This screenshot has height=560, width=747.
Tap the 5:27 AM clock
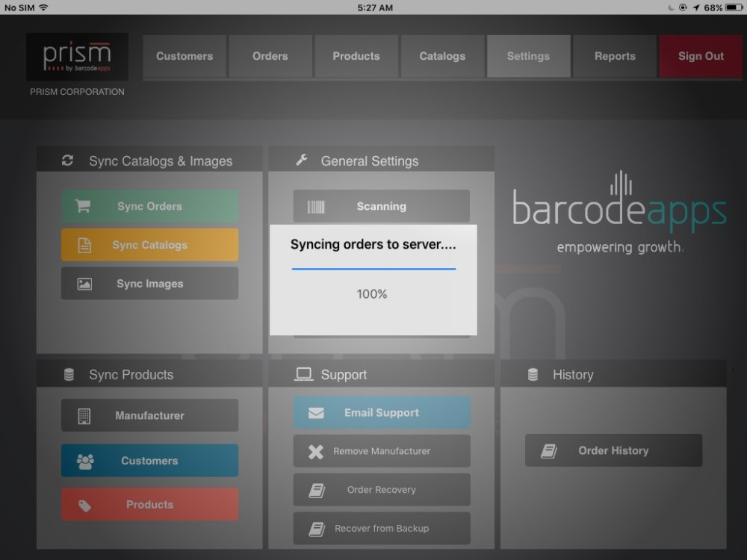point(375,7)
